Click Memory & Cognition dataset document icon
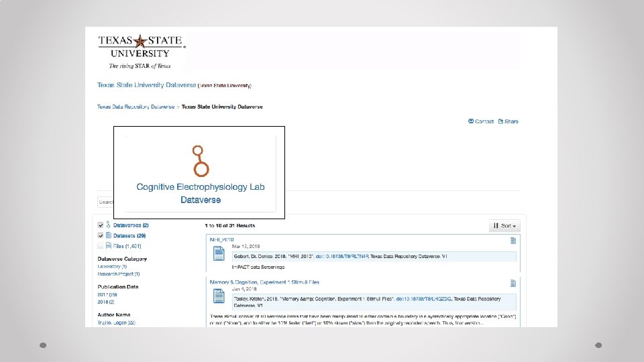The height and width of the screenshot is (362, 644). pos(219,296)
